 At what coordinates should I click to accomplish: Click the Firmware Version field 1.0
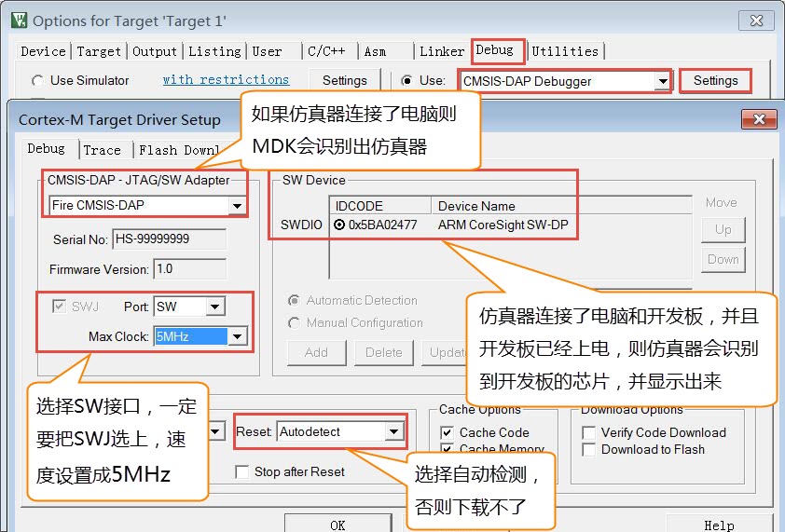[x=190, y=269]
